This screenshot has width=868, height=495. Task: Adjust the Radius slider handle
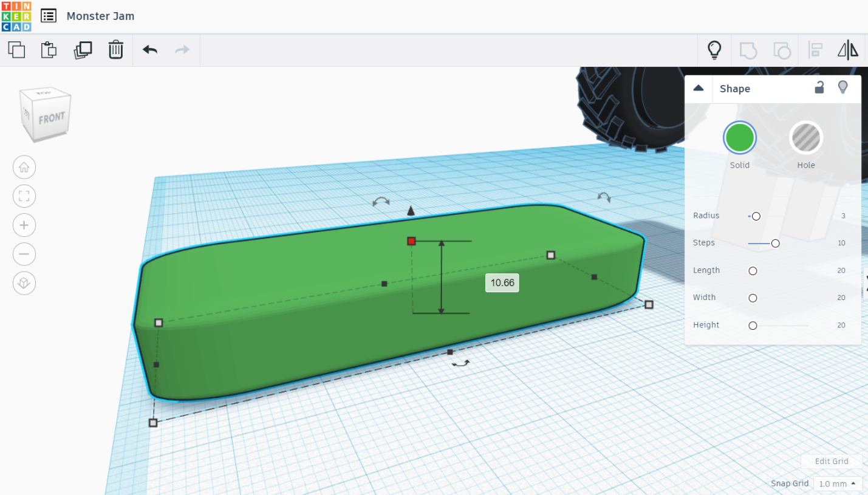(756, 216)
